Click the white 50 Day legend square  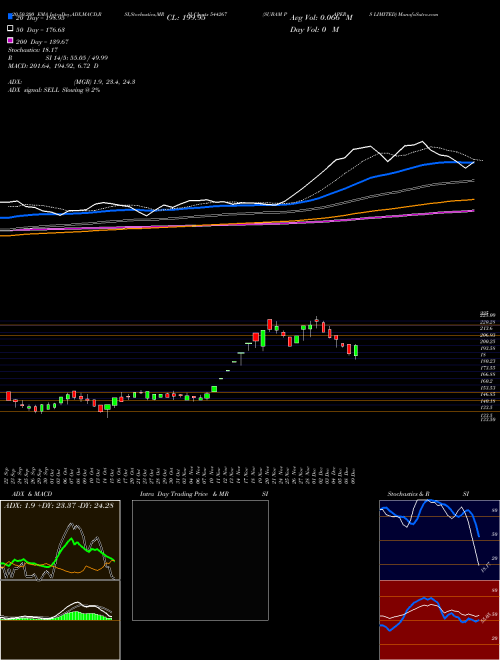[10, 29]
